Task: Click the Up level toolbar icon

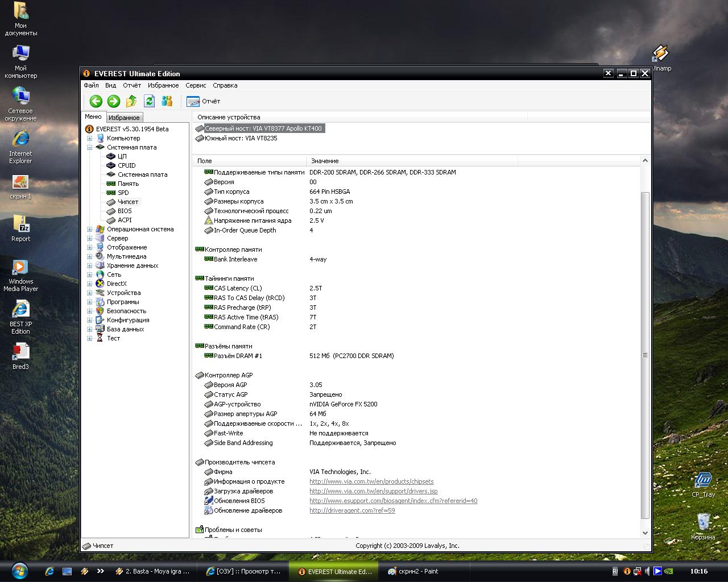Action: click(131, 101)
